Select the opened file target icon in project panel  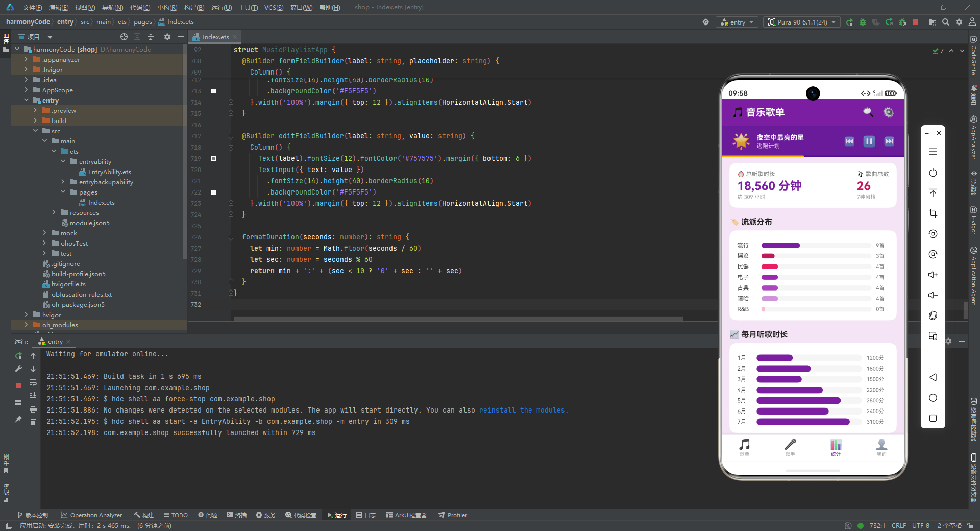124,37
